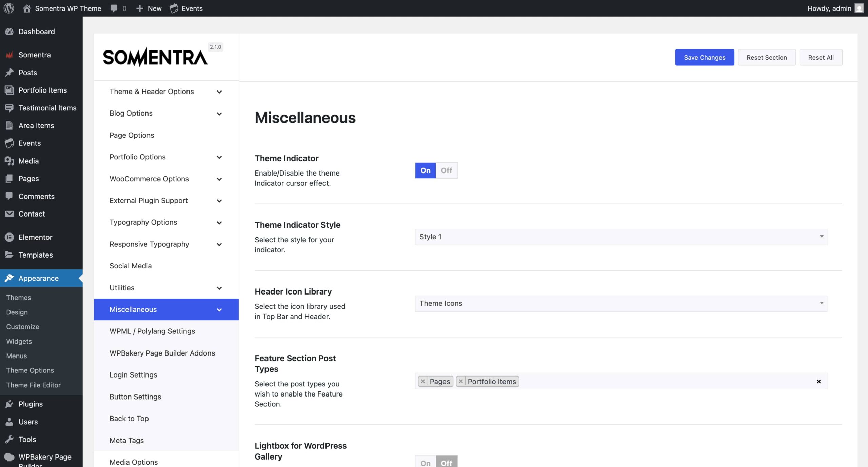Click the red Somentra sidebar icon

pyautogui.click(x=9, y=55)
